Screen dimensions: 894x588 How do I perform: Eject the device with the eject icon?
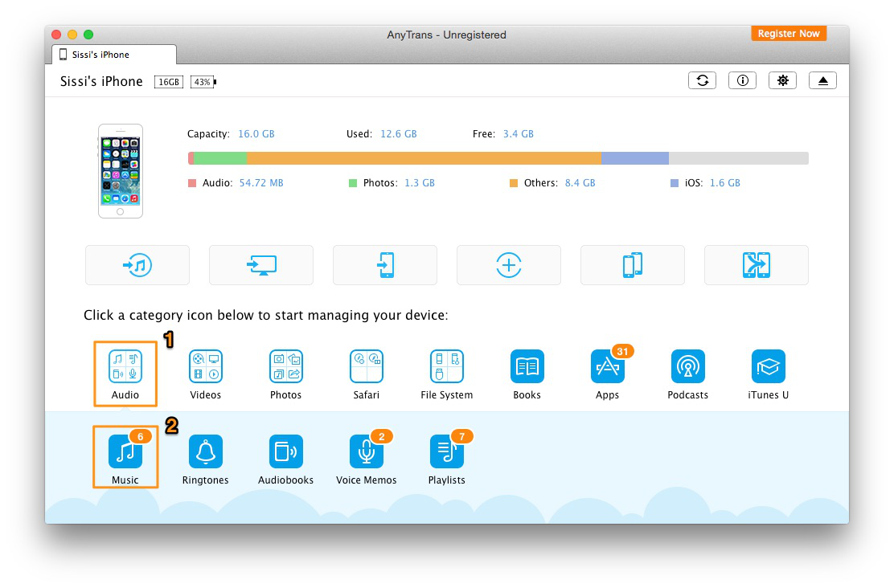click(x=822, y=80)
